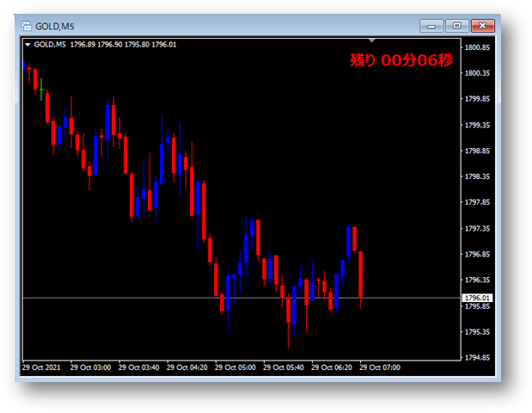Click the 1795.35 price scale label
This screenshot has width=532, height=413.
pyautogui.click(x=477, y=332)
